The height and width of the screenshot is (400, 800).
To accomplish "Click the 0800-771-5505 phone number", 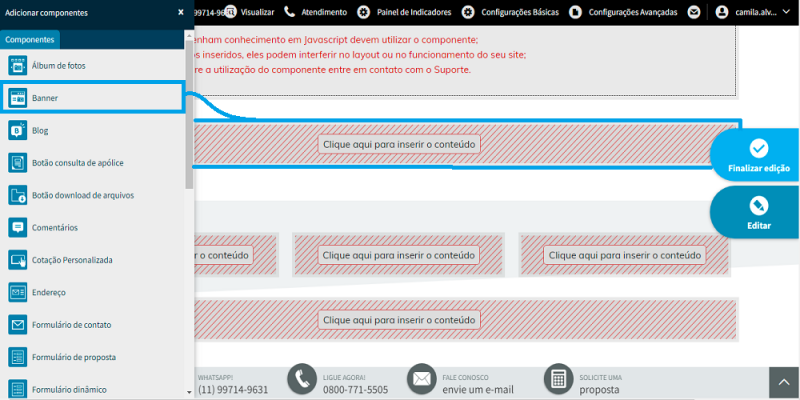I will pyautogui.click(x=355, y=390).
